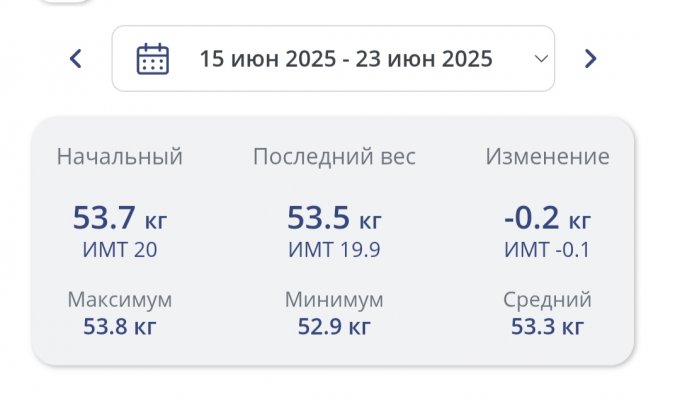Image resolution: width=680 pixels, height=402 pixels.
Task: Select the Изменение heading
Action: pyautogui.click(x=547, y=157)
